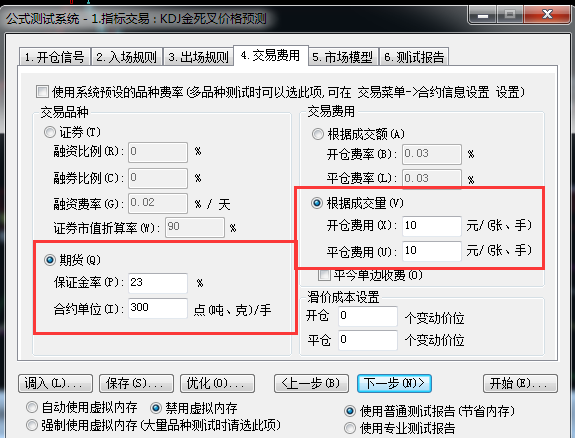Select 使用专业测试报告 radio button
The width and height of the screenshot is (575, 438).
(350, 428)
